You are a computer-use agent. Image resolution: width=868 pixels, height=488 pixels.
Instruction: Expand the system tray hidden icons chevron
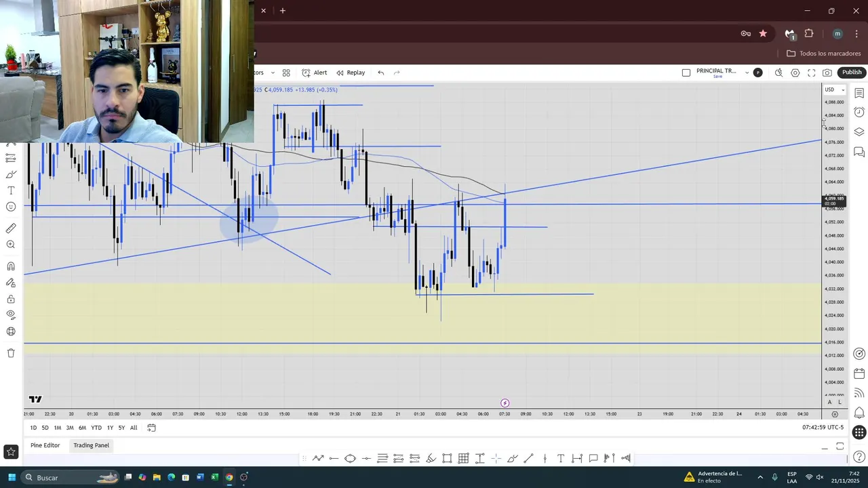[759, 477]
